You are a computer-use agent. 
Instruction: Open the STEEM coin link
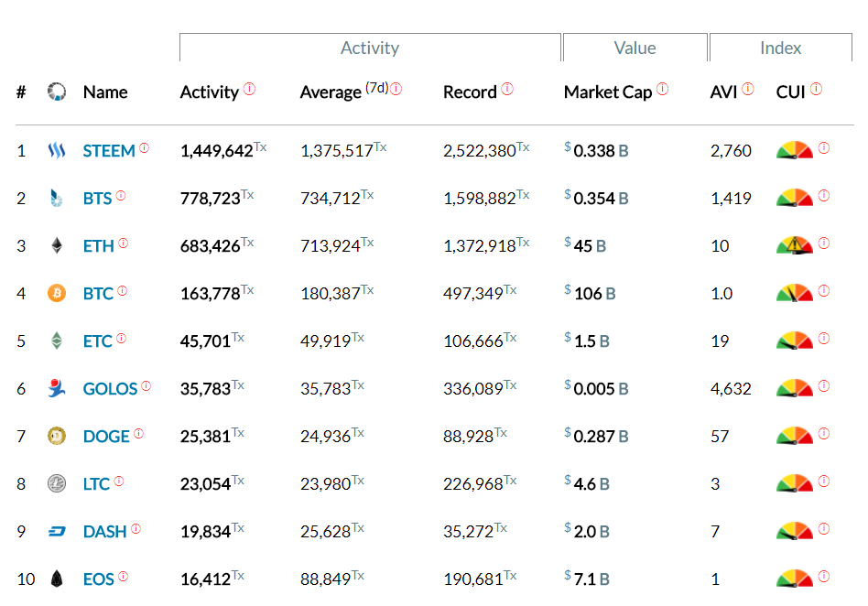pyautogui.click(x=109, y=151)
